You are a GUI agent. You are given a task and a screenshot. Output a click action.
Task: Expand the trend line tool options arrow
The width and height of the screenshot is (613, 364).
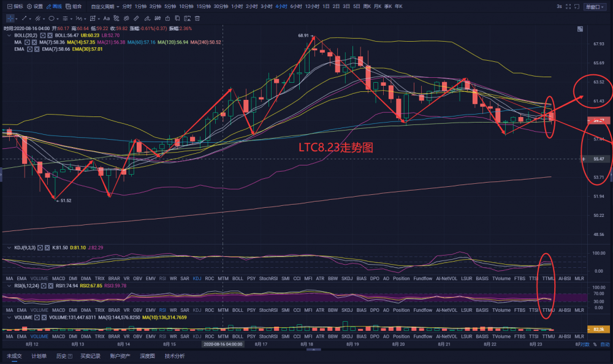(30, 19)
